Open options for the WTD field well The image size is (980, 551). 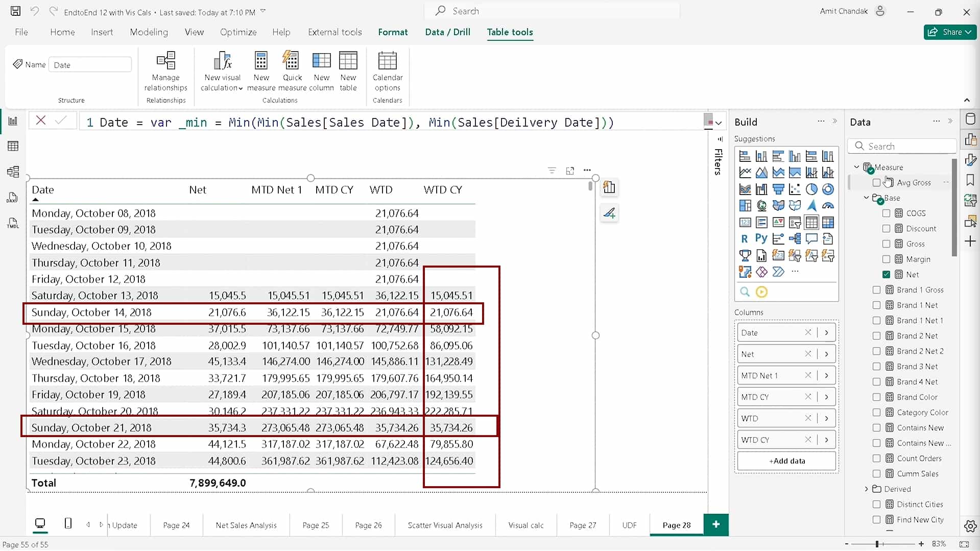(x=827, y=418)
